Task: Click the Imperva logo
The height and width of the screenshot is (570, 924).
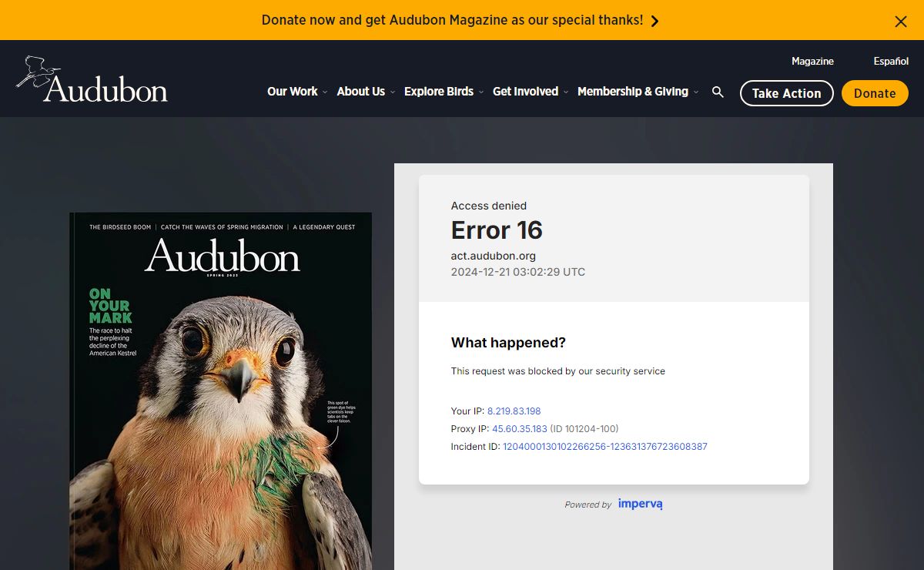Action: tap(641, 504)
